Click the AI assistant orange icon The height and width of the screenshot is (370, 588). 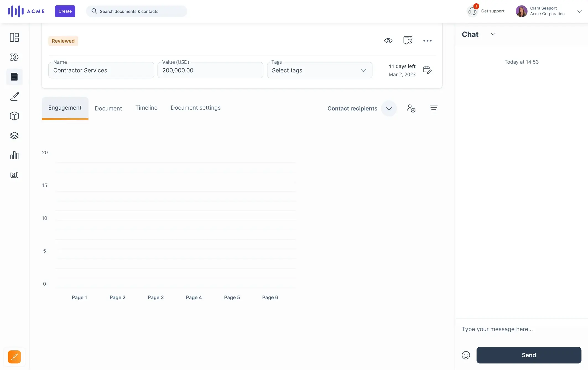point(14,357)
